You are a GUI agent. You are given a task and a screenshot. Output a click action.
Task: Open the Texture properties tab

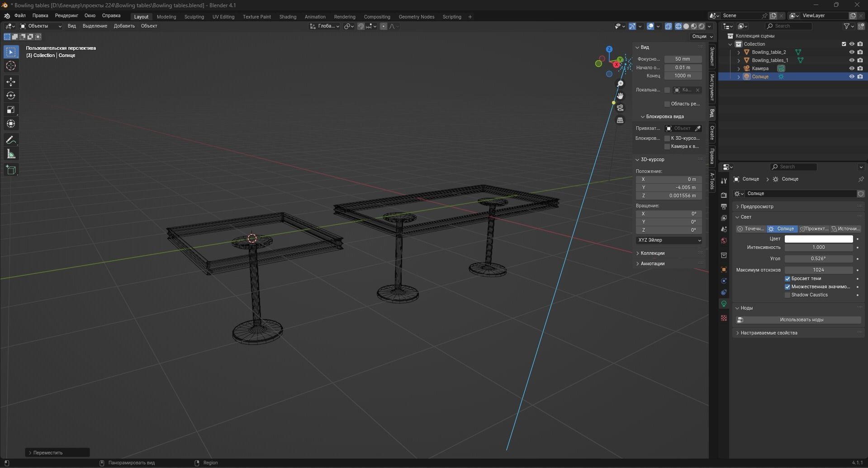(724, 318)
